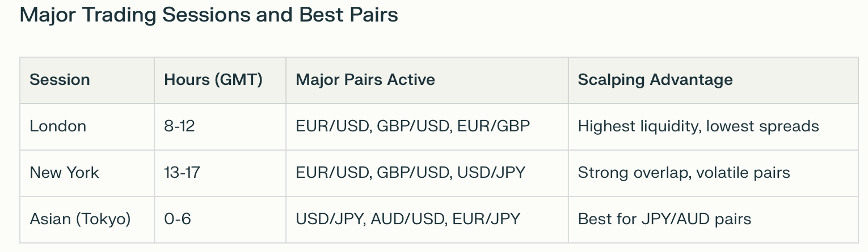Click 'Strong overlap, volatile pairs' cell
The height and width of the screenshot is (252, 868).
(x=684, y=172)
